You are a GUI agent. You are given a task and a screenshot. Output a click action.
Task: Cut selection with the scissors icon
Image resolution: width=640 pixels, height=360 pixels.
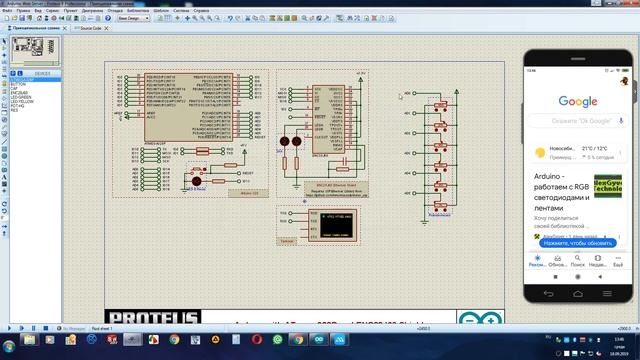coord(247,18)
